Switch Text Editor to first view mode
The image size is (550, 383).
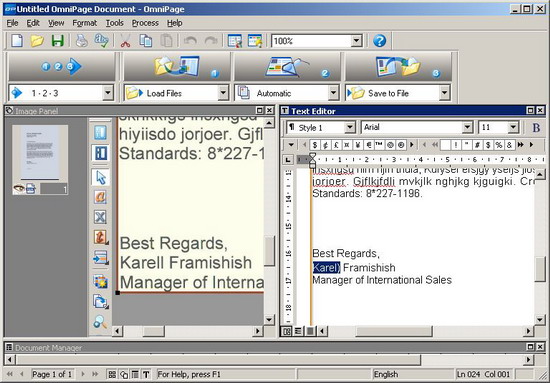point(287,331)
